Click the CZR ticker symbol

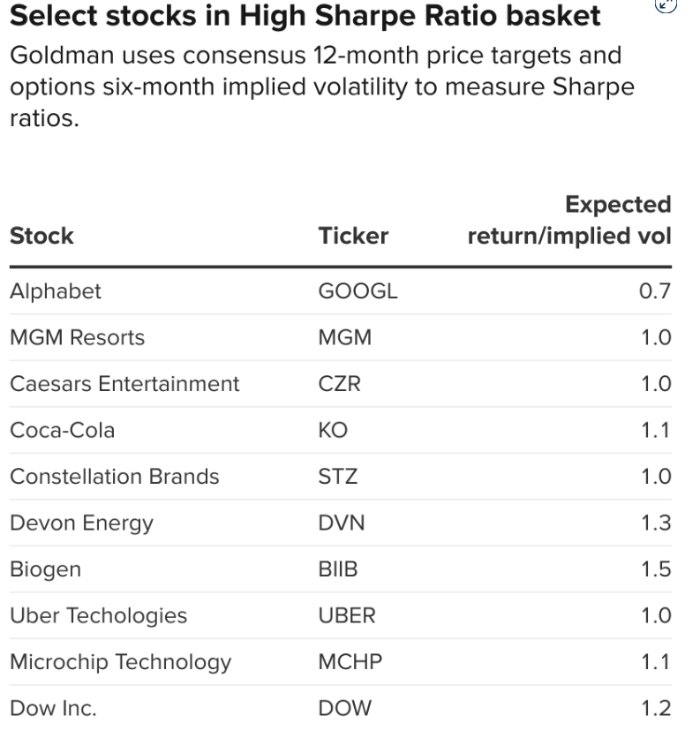coord(340,384)
